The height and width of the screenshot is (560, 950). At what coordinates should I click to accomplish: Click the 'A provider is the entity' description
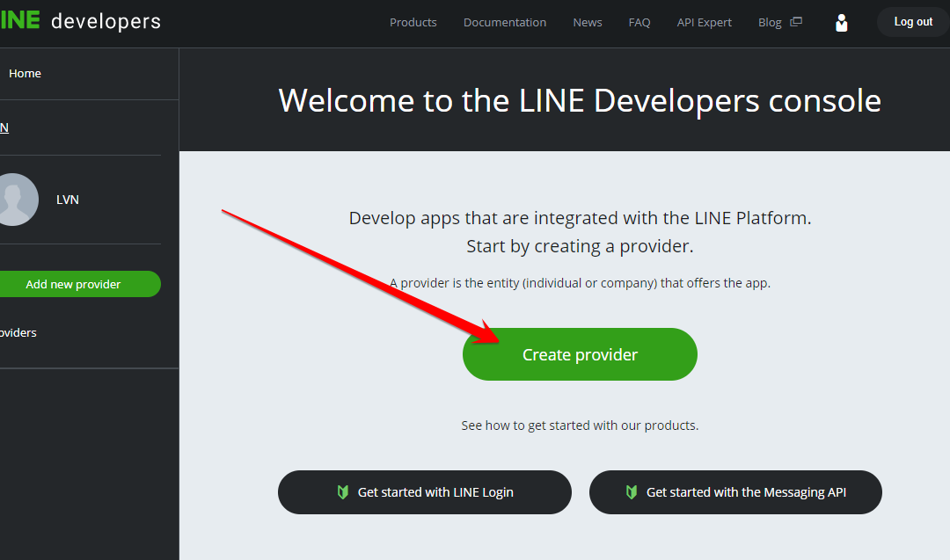tap(580, 283)
